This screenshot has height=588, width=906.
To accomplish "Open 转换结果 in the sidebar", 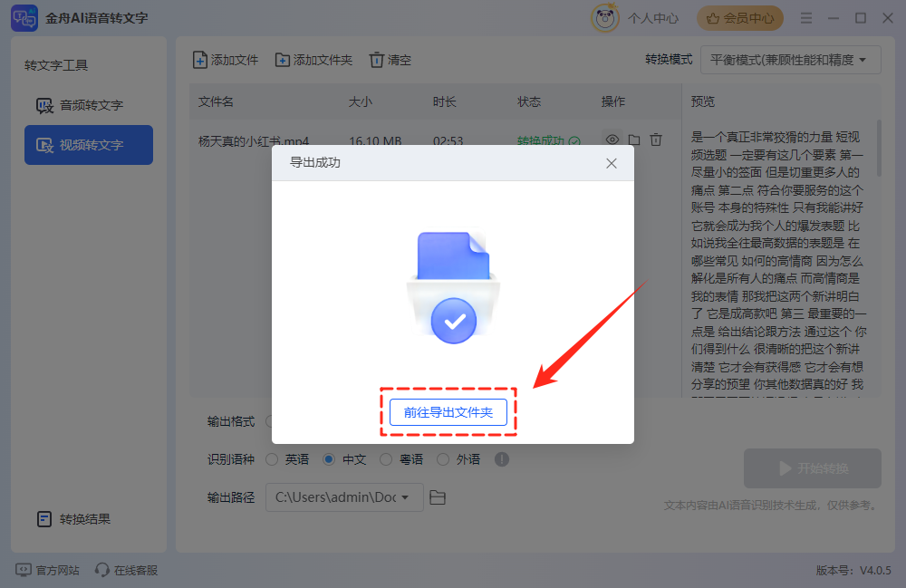I will 73,518.
